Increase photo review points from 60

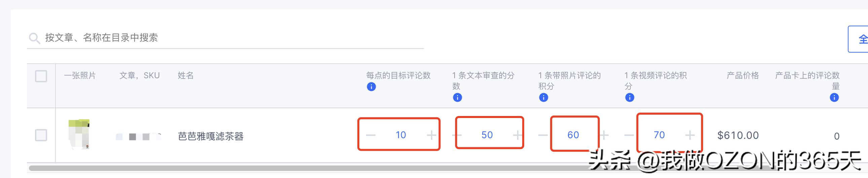(x=604, y=136)
